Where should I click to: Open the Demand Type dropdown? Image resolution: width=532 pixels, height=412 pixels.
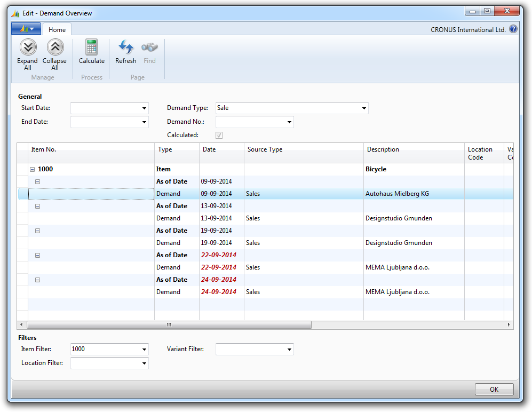coord(364,108)
